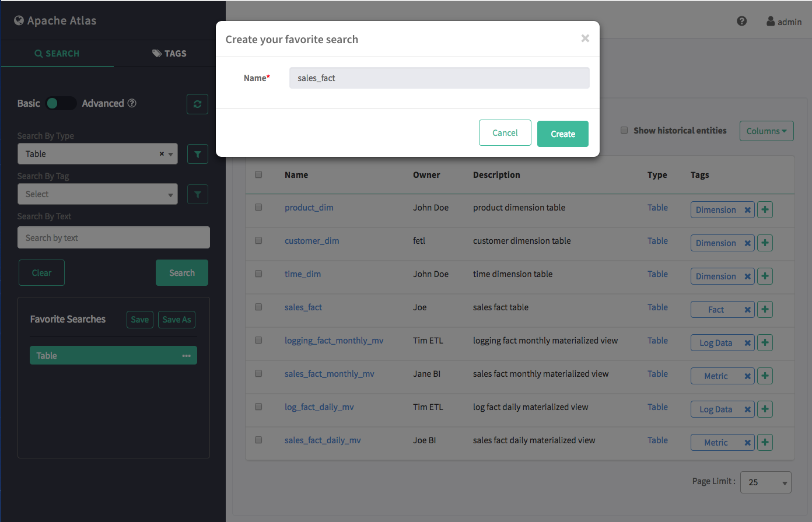This screenshot has width=812, height=522.
Task: Cancel the favorite search creation
Action: point(505,133)
